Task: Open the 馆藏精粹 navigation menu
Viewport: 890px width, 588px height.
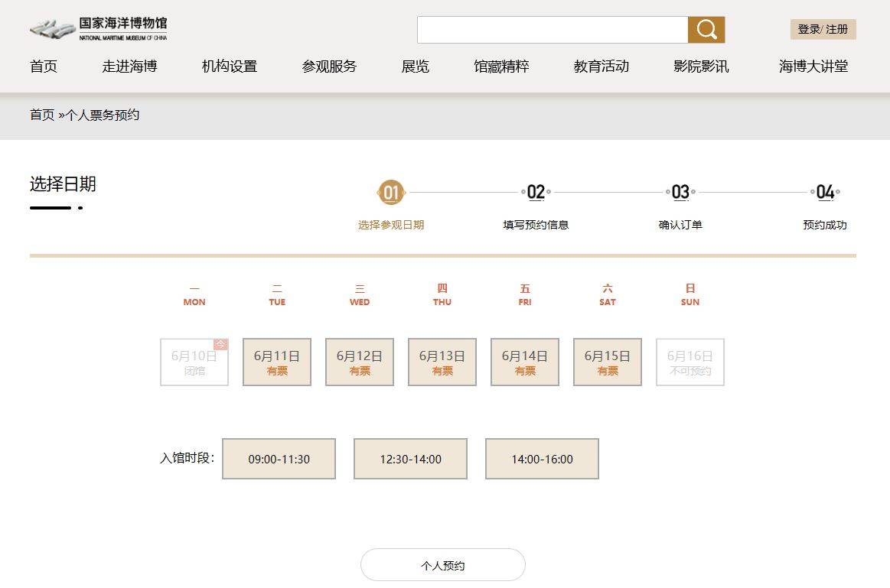Action: click(501, 67)
